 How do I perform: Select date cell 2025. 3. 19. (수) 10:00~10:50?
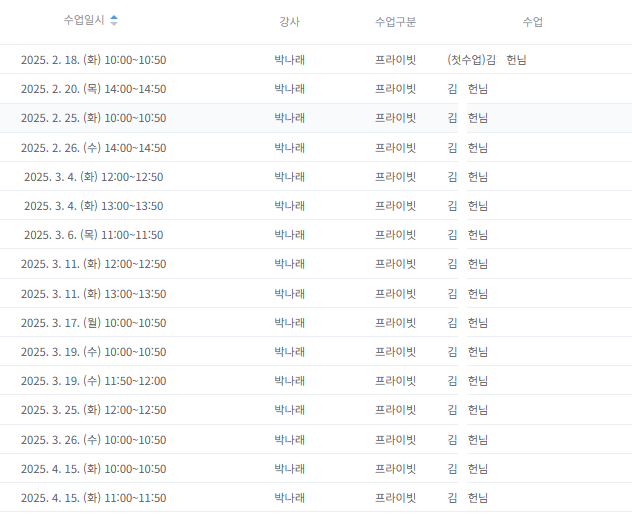point(94,352)
